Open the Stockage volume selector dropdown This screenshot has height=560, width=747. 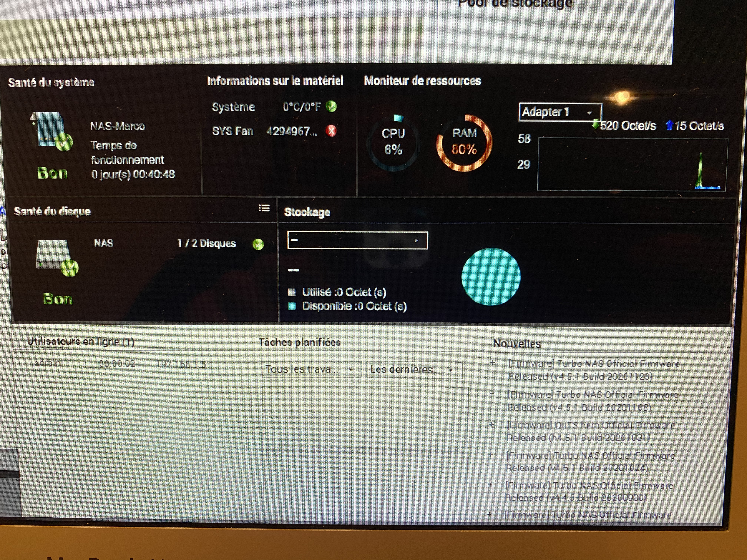tap(357, 240)
